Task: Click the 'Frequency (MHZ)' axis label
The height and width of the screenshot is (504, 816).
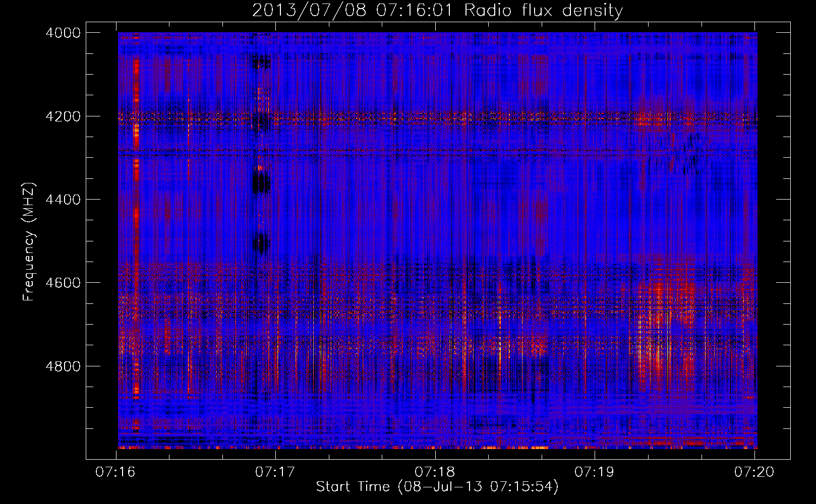Action: [x=29, y=242]
